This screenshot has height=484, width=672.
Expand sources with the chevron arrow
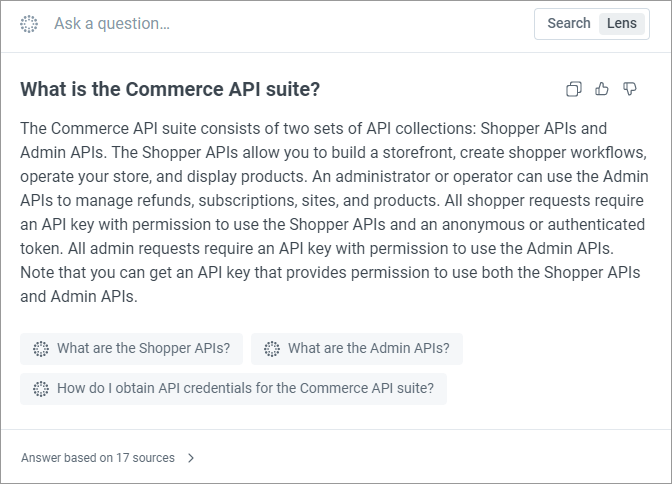click(191, 458)
